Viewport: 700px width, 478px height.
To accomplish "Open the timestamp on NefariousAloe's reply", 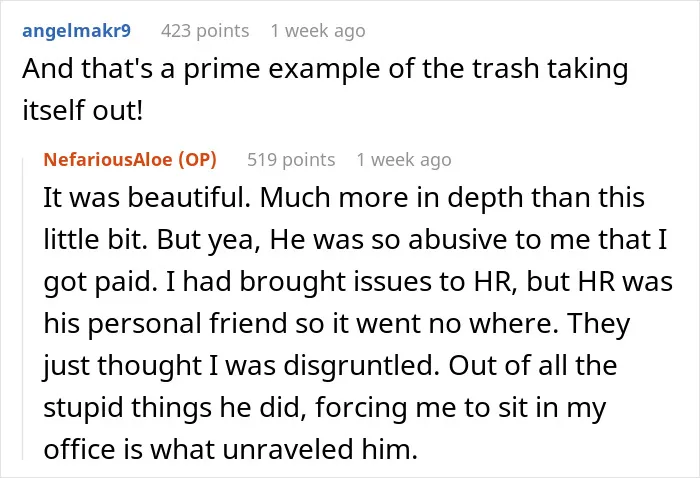I will [x=404, y=159].
